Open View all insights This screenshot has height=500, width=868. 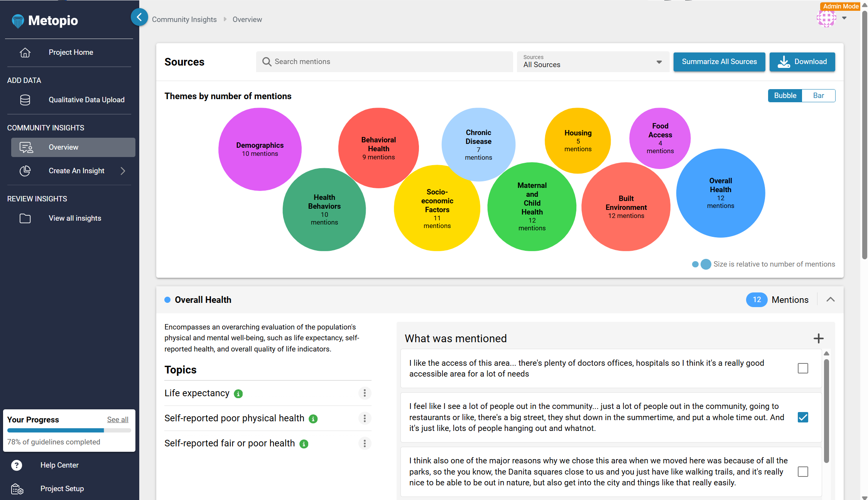[x=73, y=218]
